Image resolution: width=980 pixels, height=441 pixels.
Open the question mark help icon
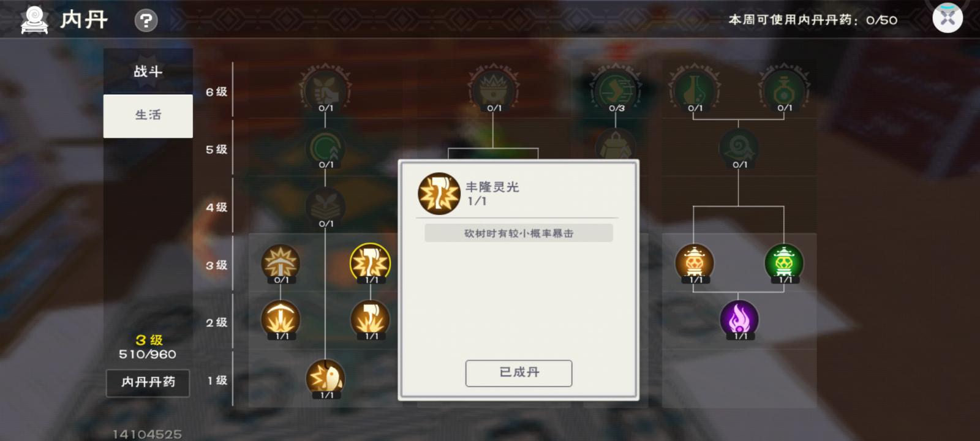point(146,21)
